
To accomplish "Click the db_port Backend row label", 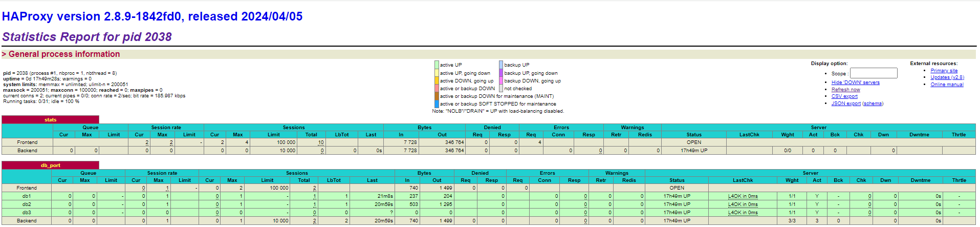I will pyautogui.click(x=27, y=221).
